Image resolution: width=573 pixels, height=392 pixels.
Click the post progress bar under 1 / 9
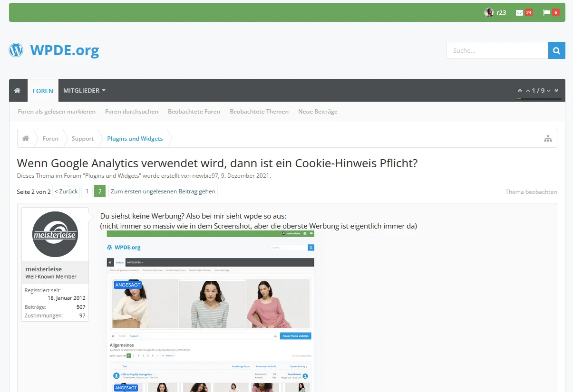click(x=539, y=99)
